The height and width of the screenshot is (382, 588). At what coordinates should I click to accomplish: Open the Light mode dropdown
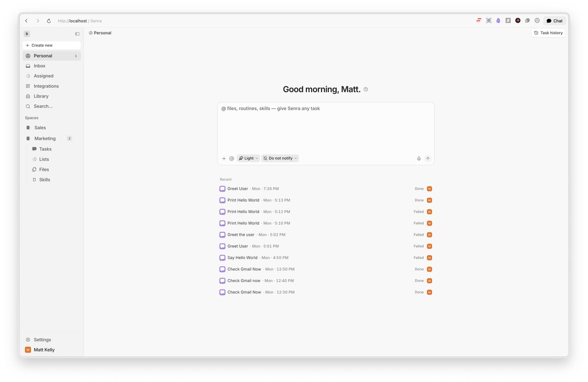pos(248,158)
